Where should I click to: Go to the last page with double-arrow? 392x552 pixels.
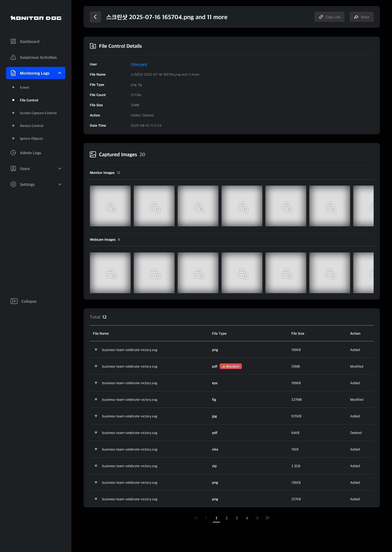click(x=267, y=518)
